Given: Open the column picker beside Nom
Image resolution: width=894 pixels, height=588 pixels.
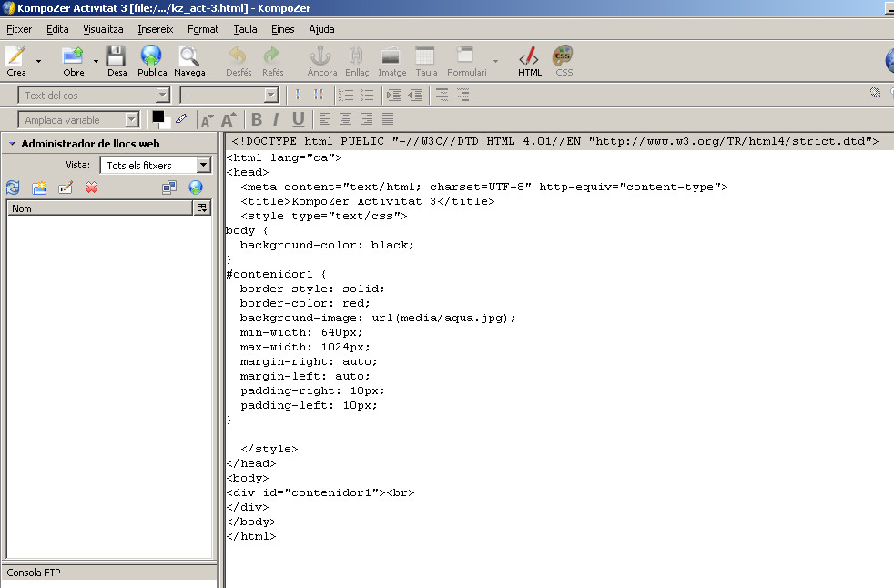Looking at the screenshot, I should point(202,208).
